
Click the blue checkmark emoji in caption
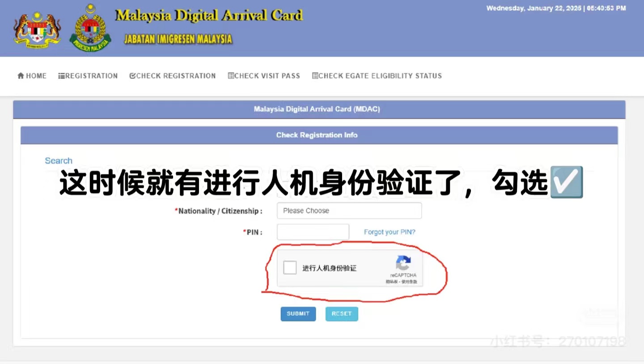(566, 182)
